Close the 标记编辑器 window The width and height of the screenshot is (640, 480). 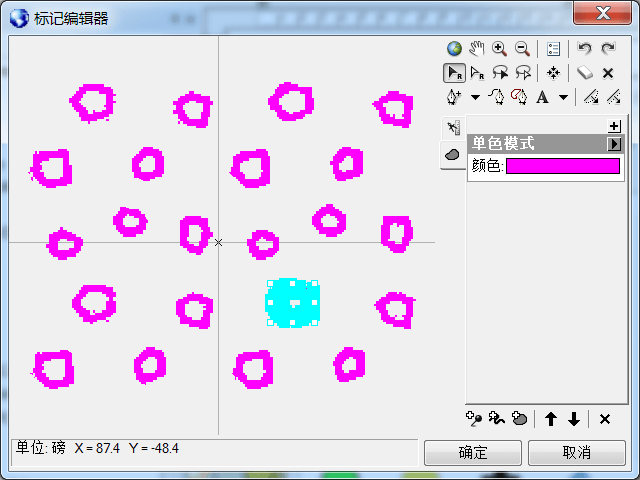pyautogui.click(x=603, y=13)
